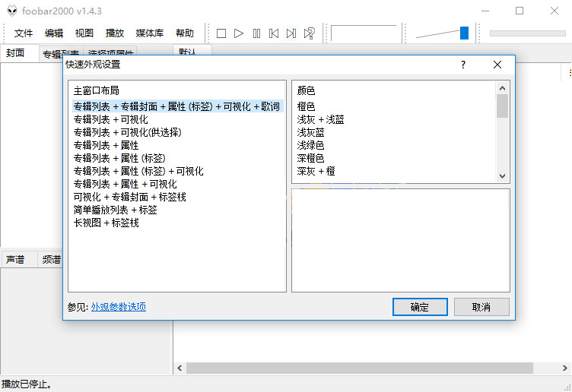Click the Next track icon
The width and height of the screenshot is (572, 392).
point(291,33)
